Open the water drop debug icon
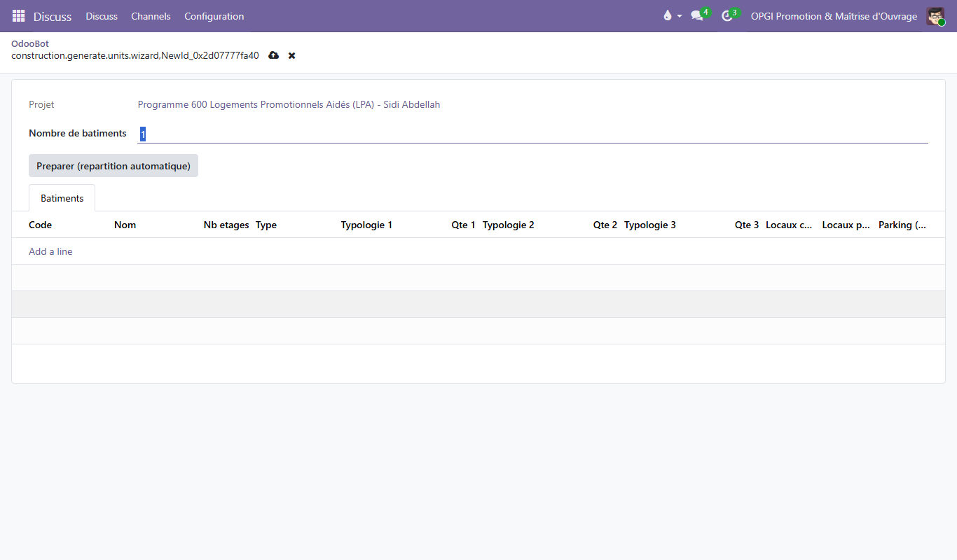957x560 pixels. point(668,16)
